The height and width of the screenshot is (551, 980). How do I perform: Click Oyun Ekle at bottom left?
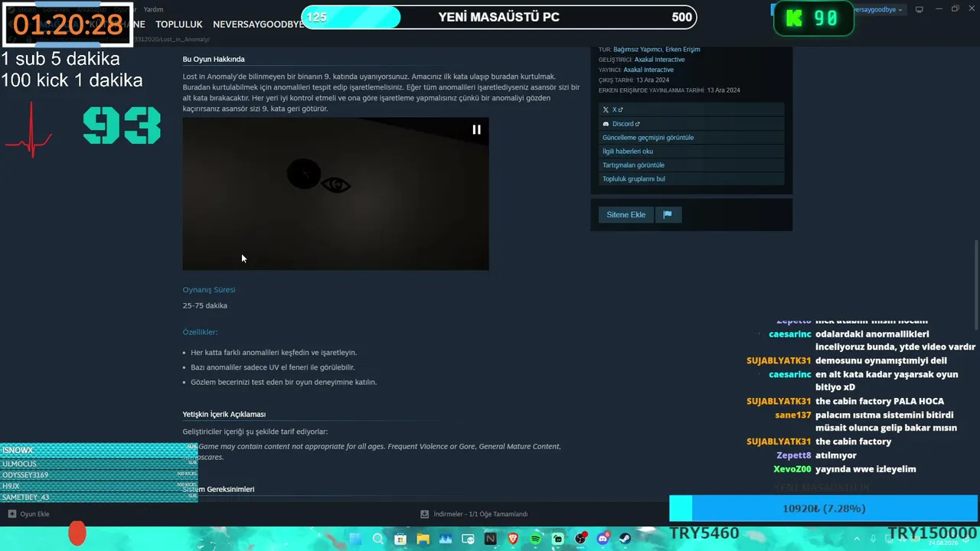(x=34, y=514)
